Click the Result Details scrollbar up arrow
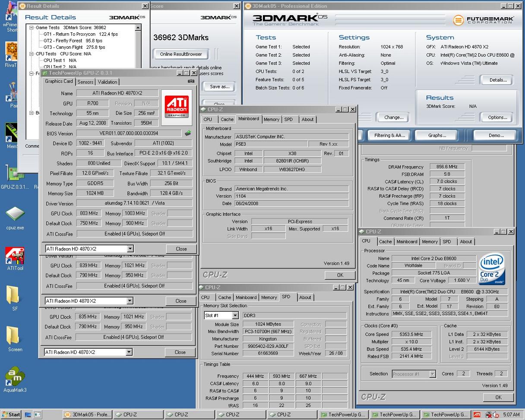525x420 pixels. pyautogui.click(x=138, y=28)
